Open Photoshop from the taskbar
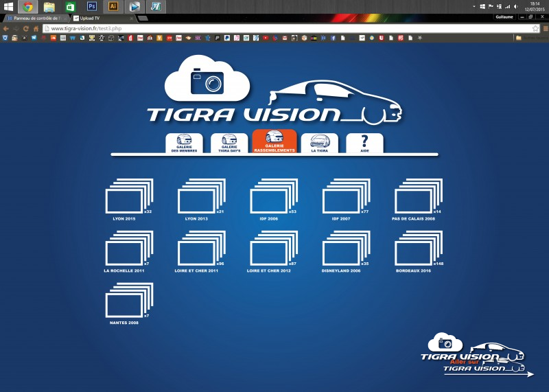This screenshot has height=392, width=549. tap(92, 6)
